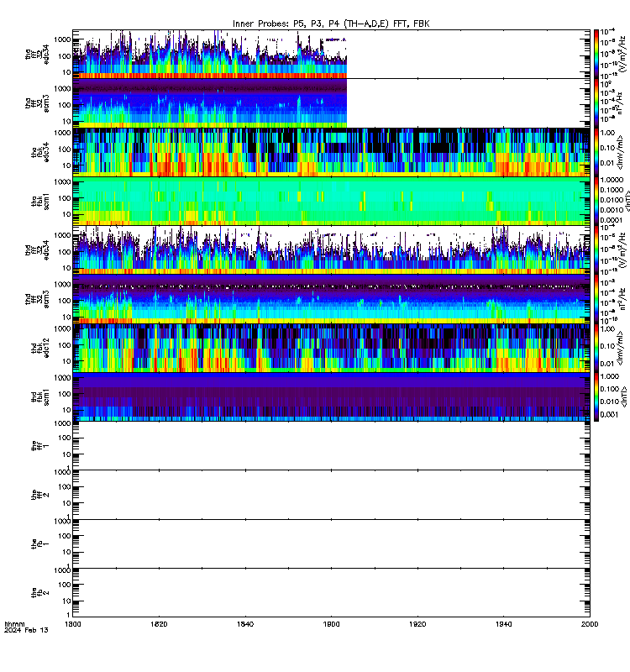Select the 'thd fbk edc12' panel label

[39, 348]
